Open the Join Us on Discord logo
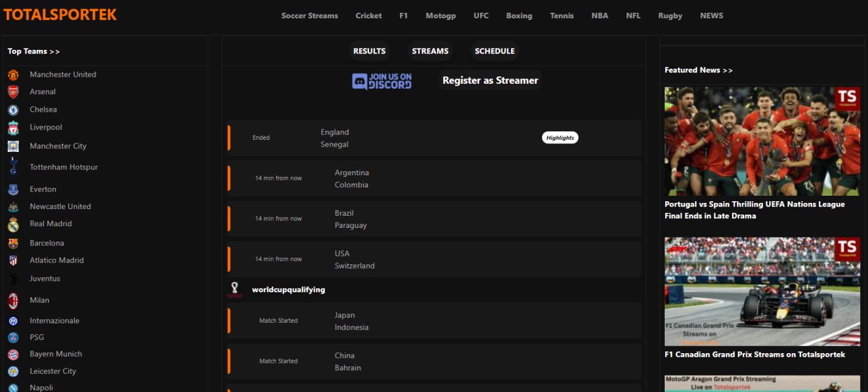 [x=382, y=81]
